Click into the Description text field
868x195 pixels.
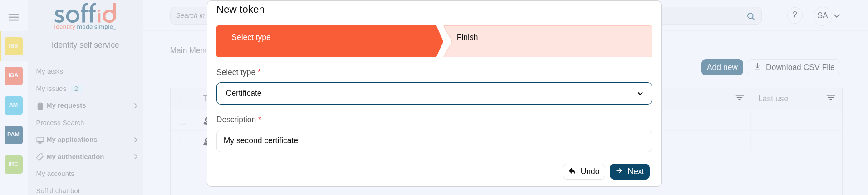coord(434,141)
